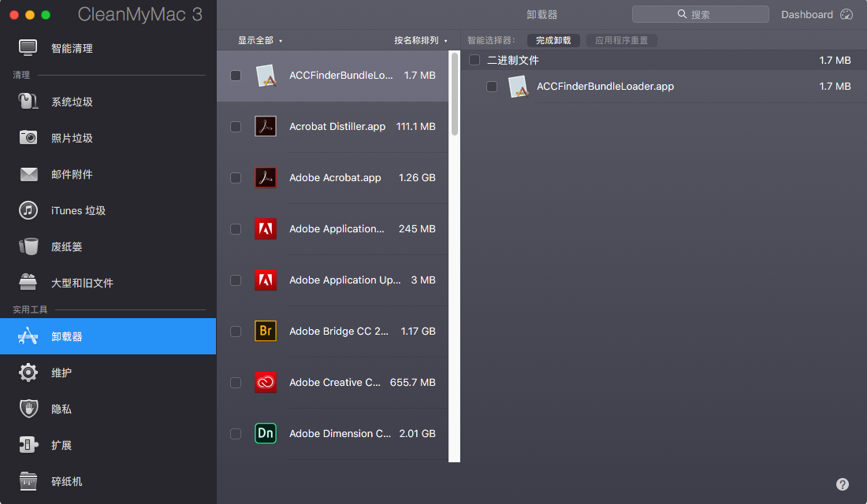The width and height of the screenshot is (867, 504).
Task: Click the ACCFinderBundleLoader.app icon in detail pane
Action: click(x=518, y=87)
